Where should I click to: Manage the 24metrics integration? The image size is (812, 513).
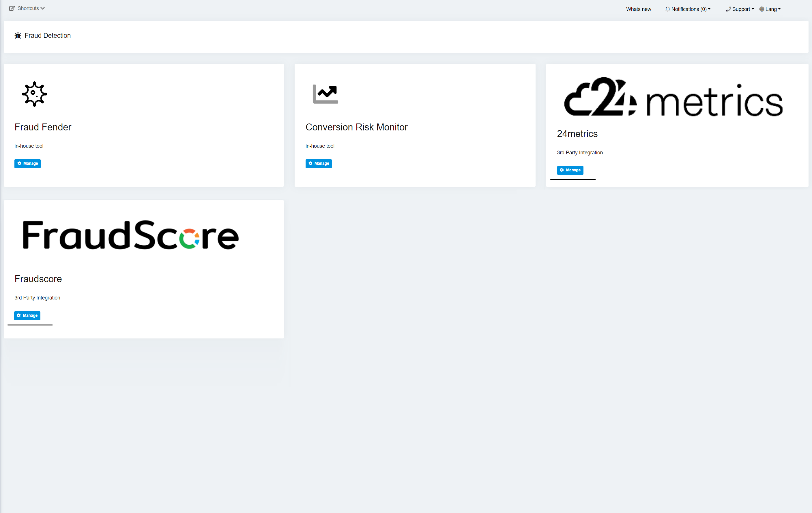570,170
